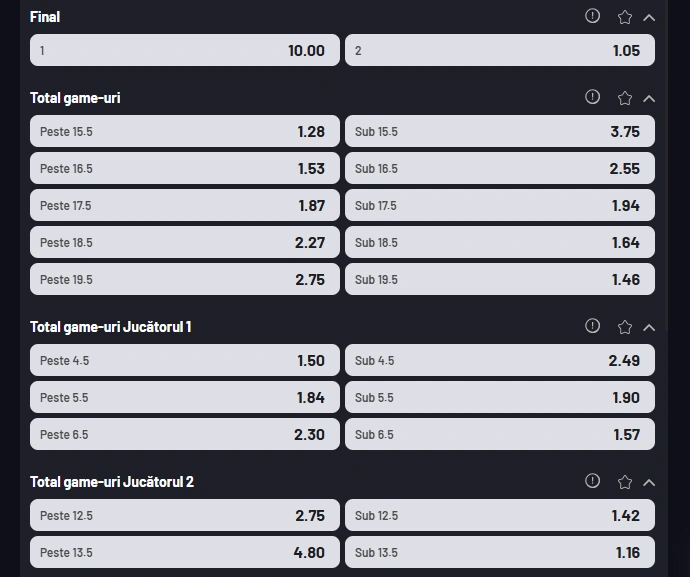Pick Peste 17.5 odds 1.87
690x577 pixels.
185,205
